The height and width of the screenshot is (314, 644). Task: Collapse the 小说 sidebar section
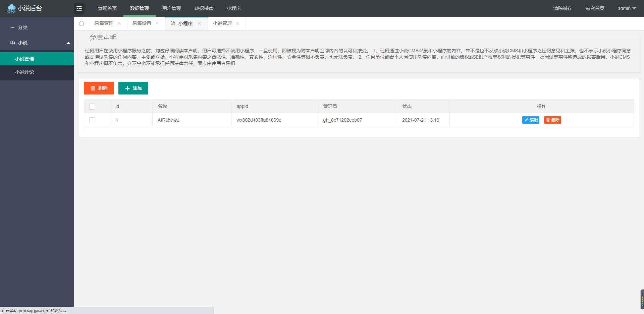coord(68,43)
